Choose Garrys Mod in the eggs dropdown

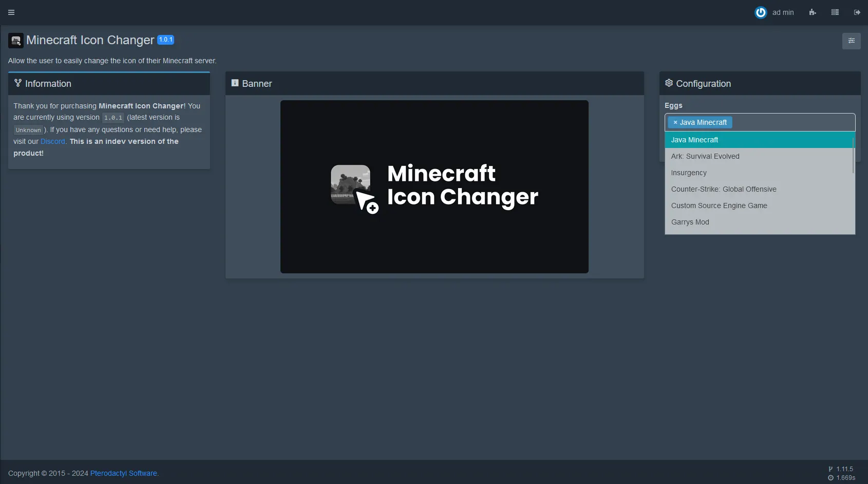click(690, 222)
